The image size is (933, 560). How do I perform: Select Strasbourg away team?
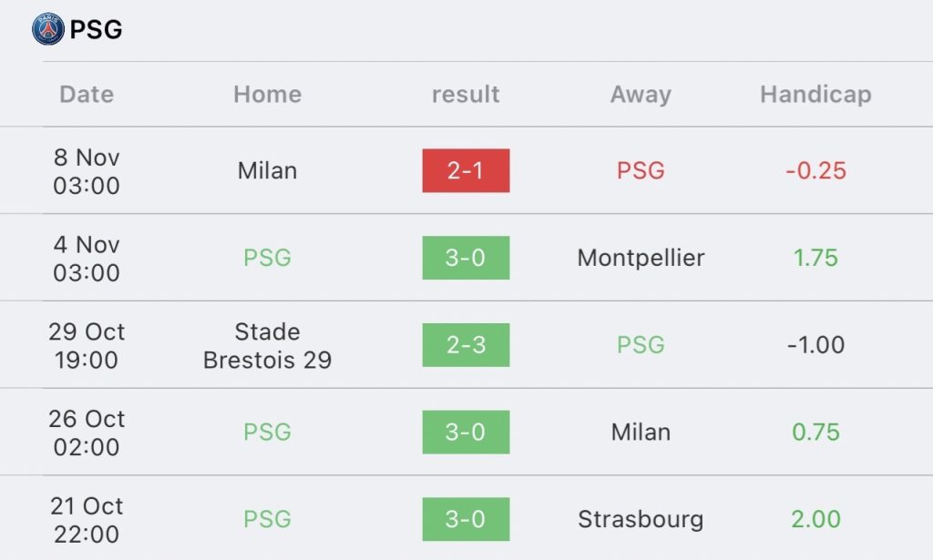(641, 519)
